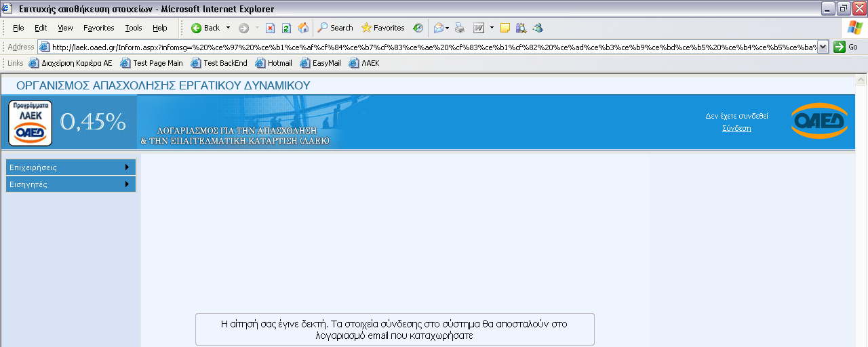Click the yellow Discuss note icon

click(505, 28)
